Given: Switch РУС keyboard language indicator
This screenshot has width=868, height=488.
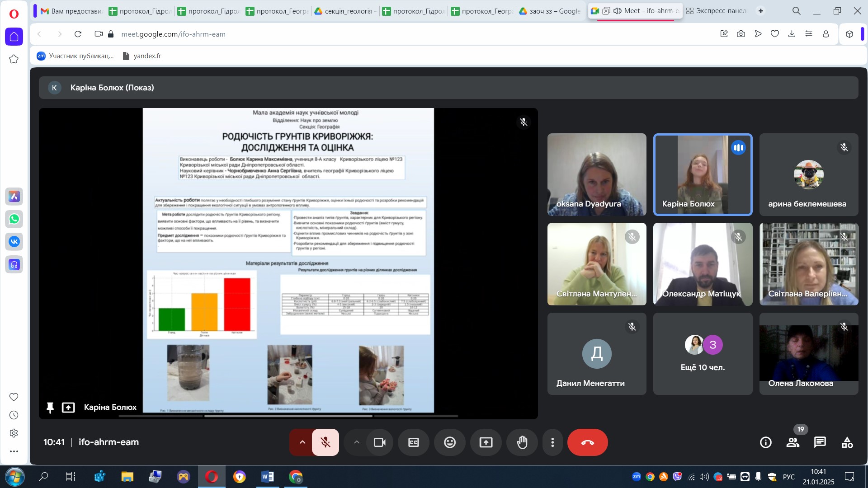Looking at the screenshot, I should coord(789,477).
